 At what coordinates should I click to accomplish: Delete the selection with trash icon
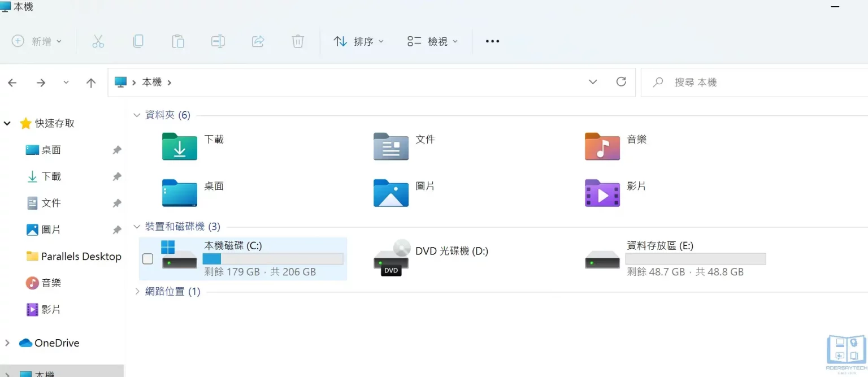point(298,41)
